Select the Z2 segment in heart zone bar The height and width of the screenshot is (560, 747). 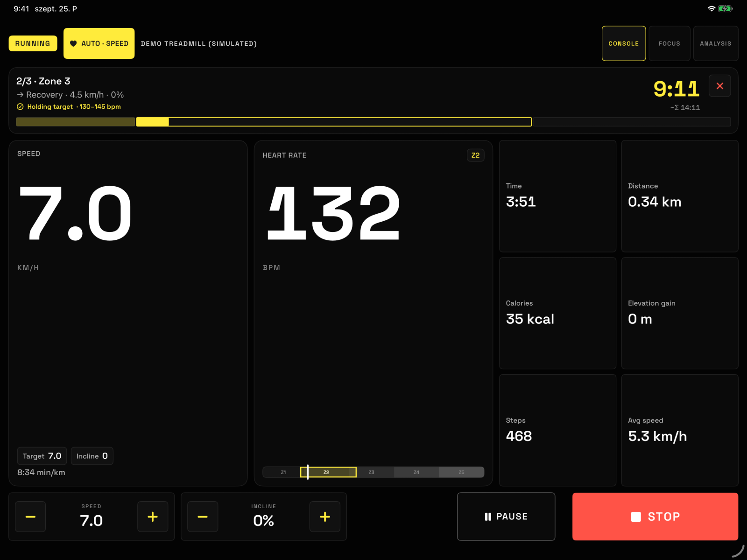328,472
